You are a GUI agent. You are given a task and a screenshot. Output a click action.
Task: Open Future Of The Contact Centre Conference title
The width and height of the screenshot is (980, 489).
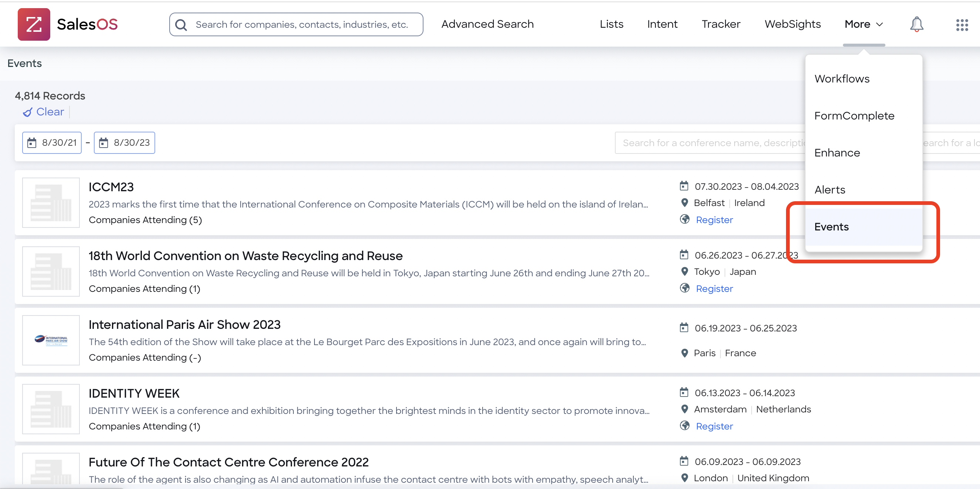(x=229, y=462)
